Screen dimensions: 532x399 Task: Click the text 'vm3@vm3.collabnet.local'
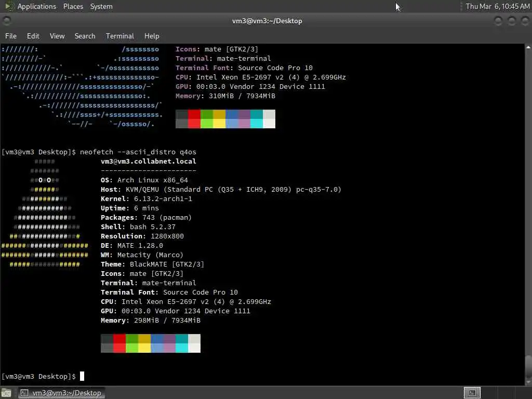click(x=148, y=161)
